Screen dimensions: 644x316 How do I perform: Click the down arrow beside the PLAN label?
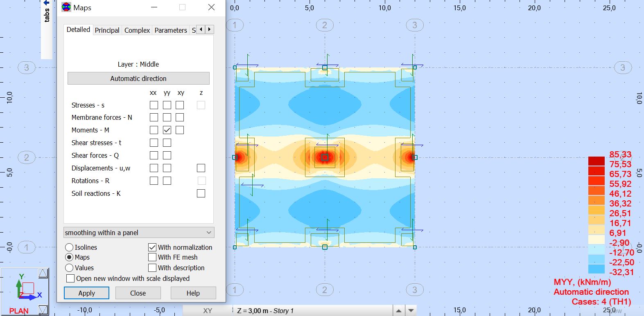point(43,310)
